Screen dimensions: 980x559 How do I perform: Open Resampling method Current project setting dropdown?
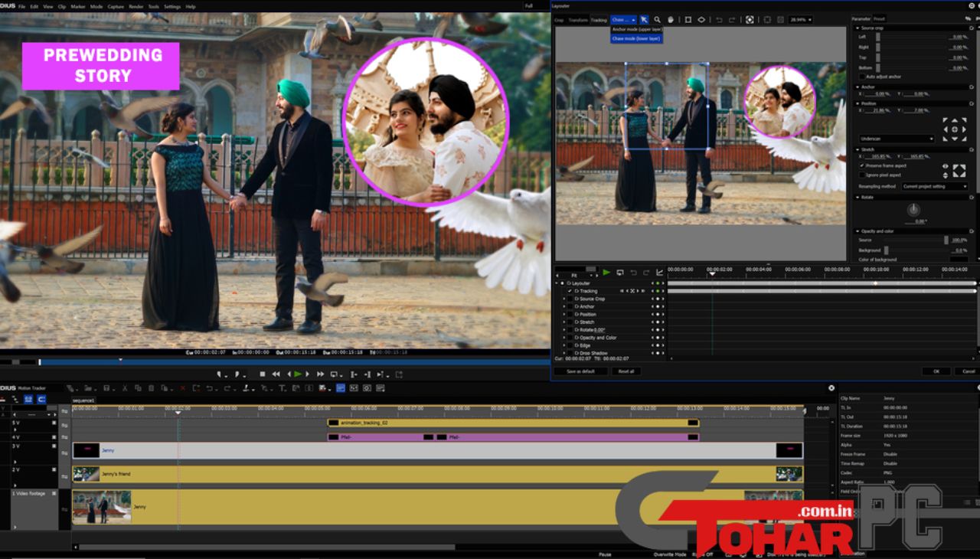click(934, 186)
